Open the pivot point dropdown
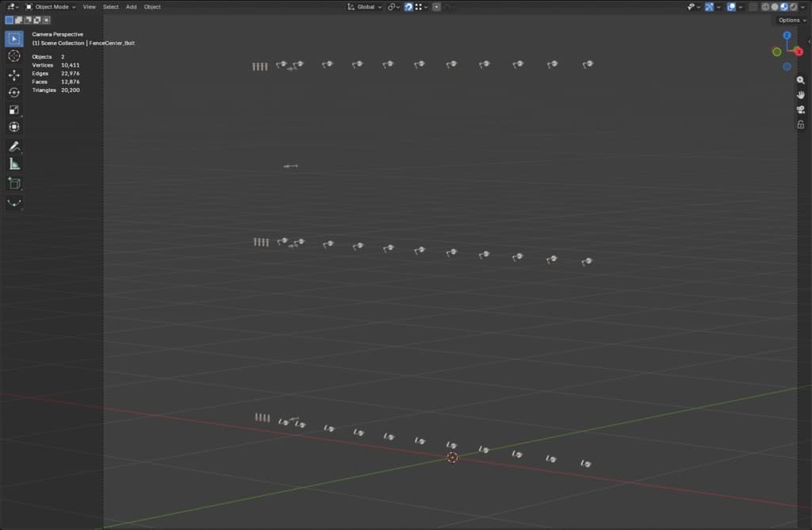This screenshot has width=812, height=530. pos(393,6)
